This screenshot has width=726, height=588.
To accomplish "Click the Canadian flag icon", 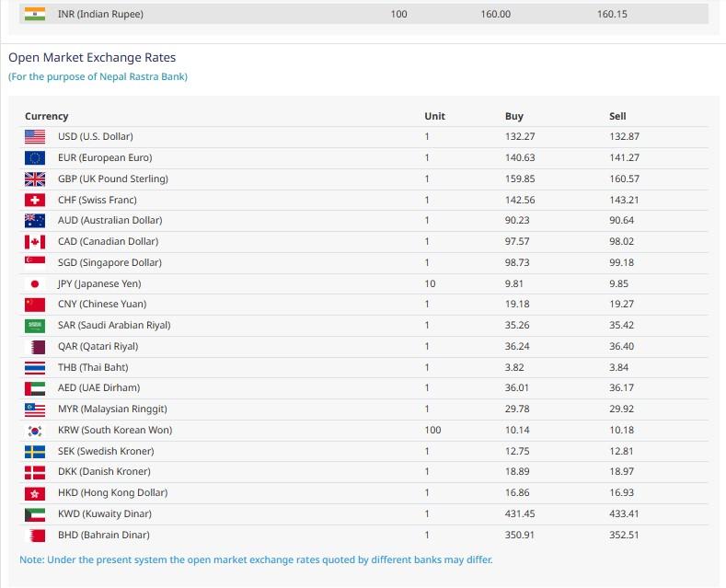I will pos(35,242).
